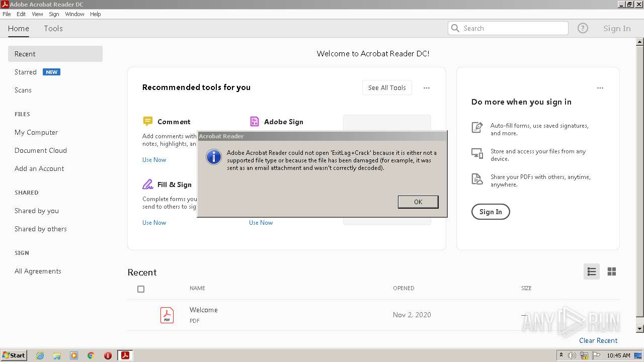Open the Help menu
The height and width of the screenshot is (362, 644).
point(96,14)
